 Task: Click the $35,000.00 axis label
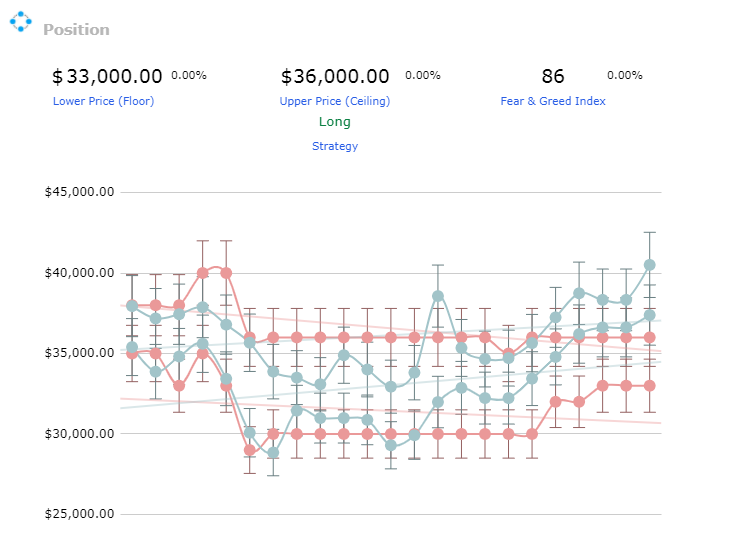point(79,353)
